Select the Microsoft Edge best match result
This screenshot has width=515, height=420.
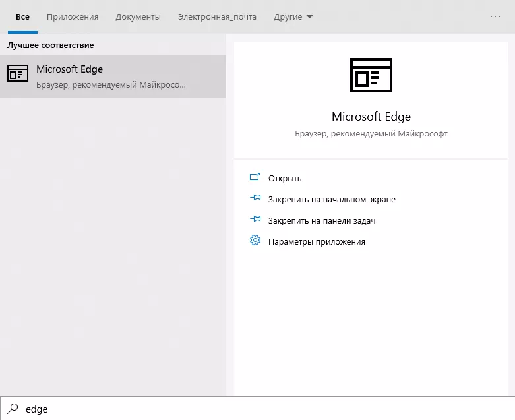113,76
